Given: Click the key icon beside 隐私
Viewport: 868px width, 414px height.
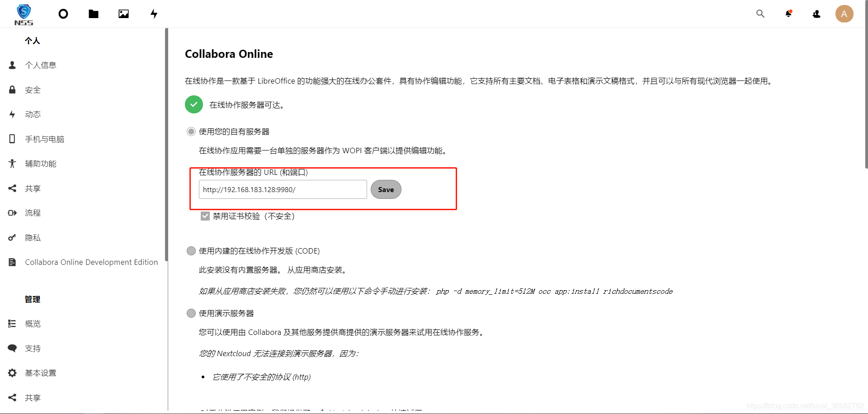Looking at the screenshot, I should [x=12, y=237].
